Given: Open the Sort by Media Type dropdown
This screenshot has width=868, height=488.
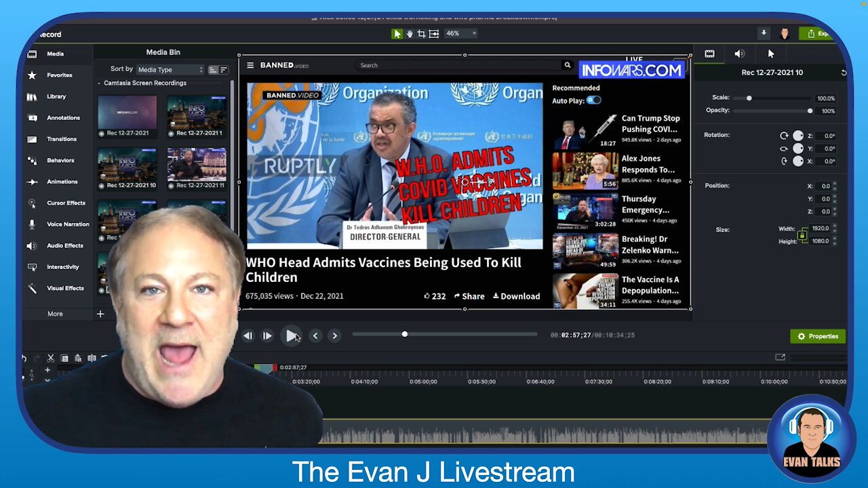Looking at the screenshot, I should (170, 70).
